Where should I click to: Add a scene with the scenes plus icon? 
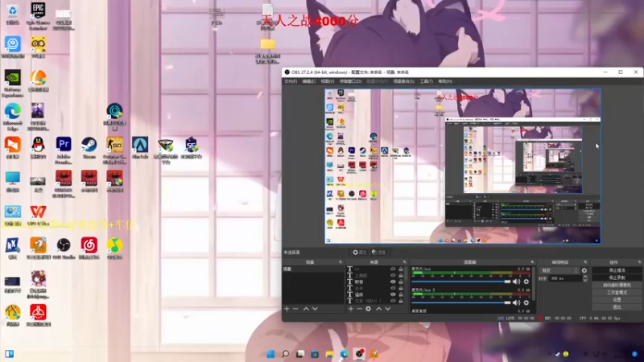pyautogui.click(x=287, y=309)
